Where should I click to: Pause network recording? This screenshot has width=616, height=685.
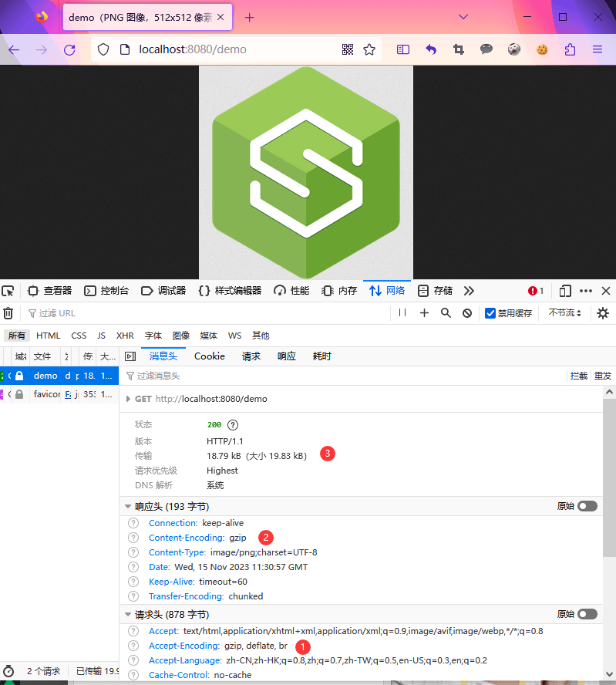tap(402, 312)
